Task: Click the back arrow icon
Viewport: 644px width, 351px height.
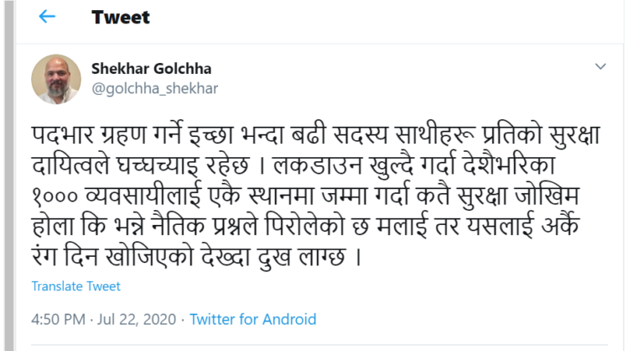Action: [47, 17]
